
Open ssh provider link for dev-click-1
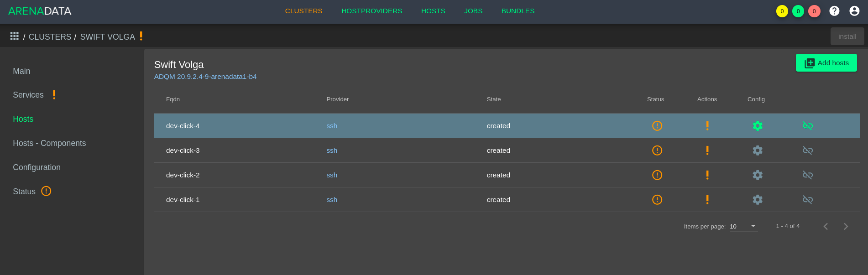(x=332, y=200)
